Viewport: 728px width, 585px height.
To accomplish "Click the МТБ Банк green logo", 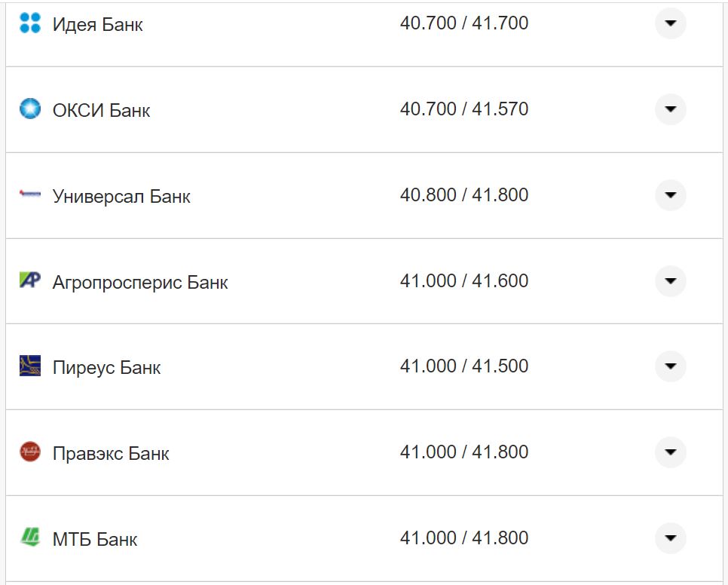I will pyautogui.click(x=29, y=538).
